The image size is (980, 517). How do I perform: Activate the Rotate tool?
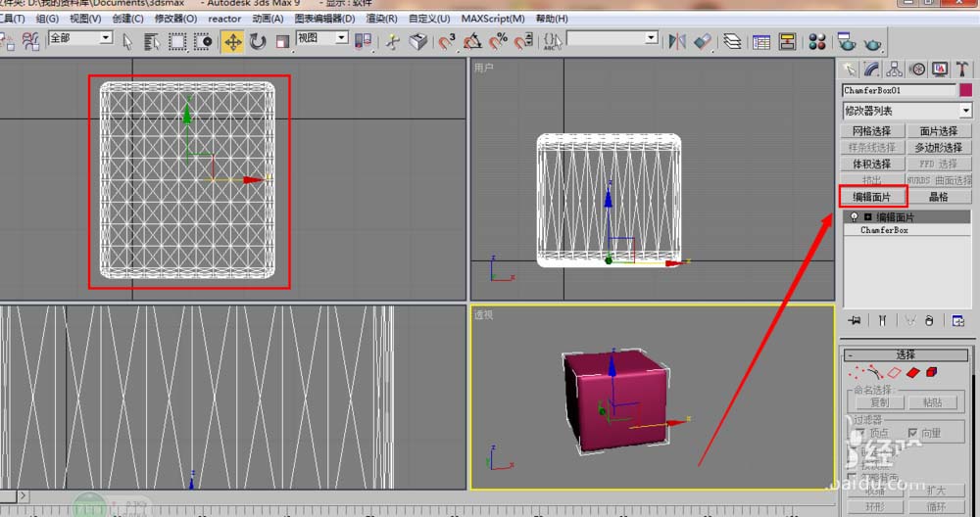point(258,41)
